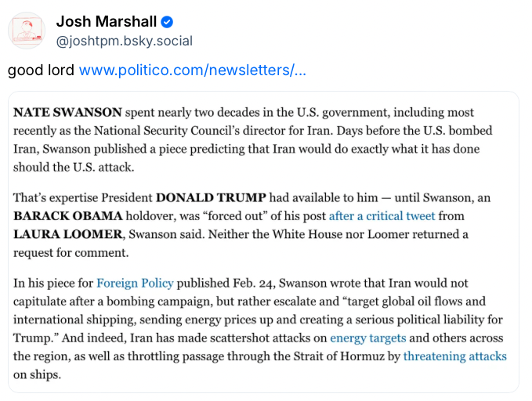Viewport: 532px width, 401px height.
Task: Follow the www.politico.com/newsletters link
Action: click(193, 70)
